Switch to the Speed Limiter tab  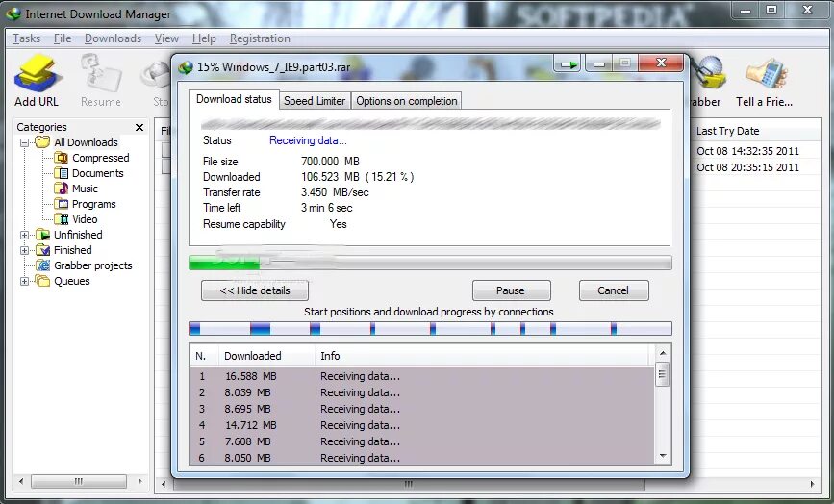[315, 100]
